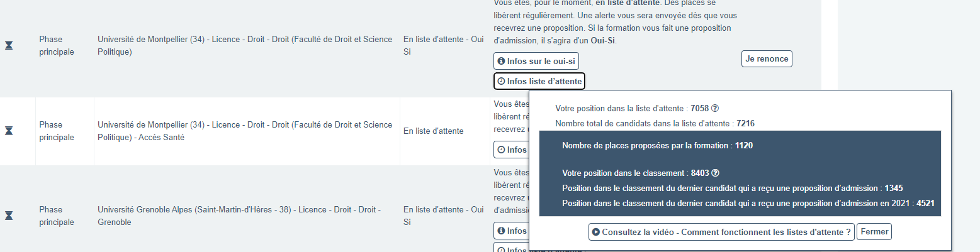
Task: Click the Montpellier Droit Accès Santé formation name
Action: click(245, 131)
